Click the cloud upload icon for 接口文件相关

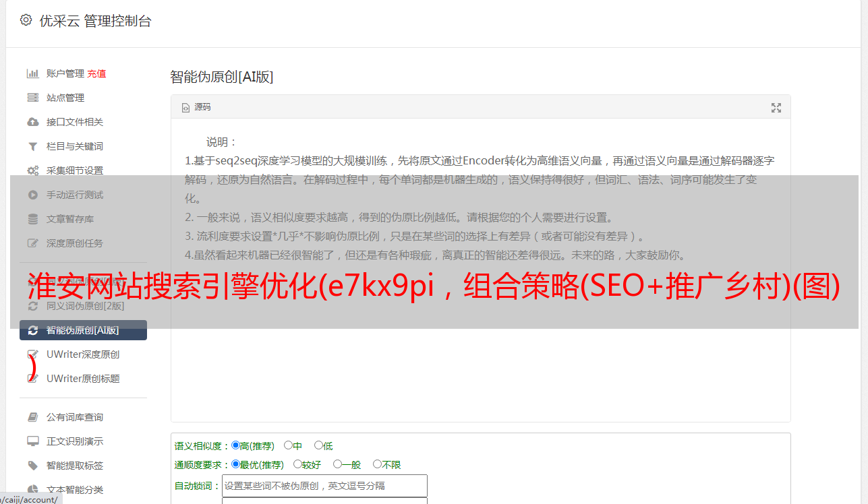[32, 122]
